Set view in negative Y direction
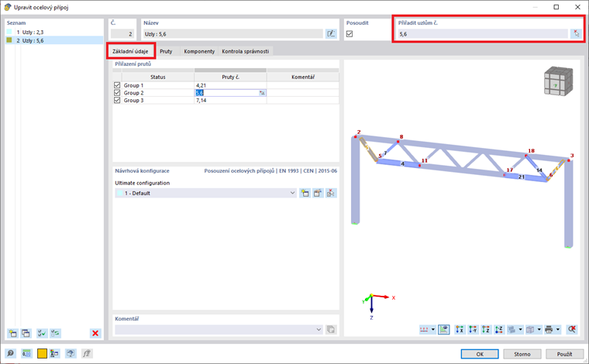 click(473, 329)
